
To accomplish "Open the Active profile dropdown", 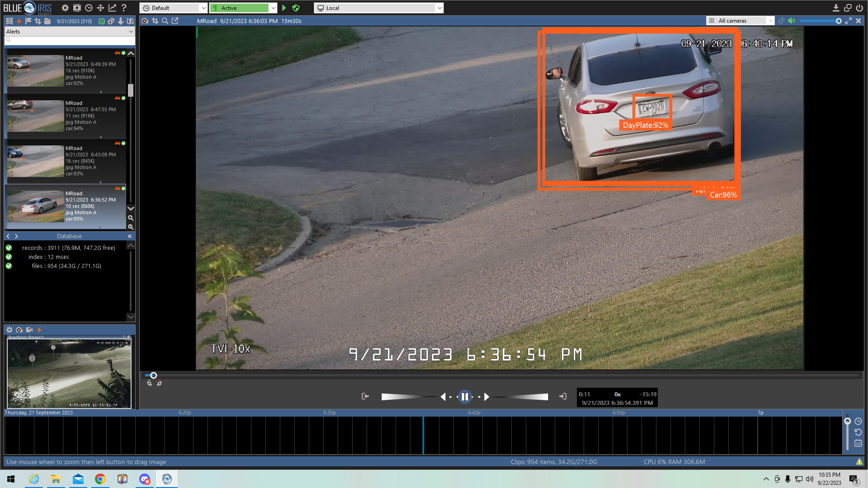I will coord(244,8).
